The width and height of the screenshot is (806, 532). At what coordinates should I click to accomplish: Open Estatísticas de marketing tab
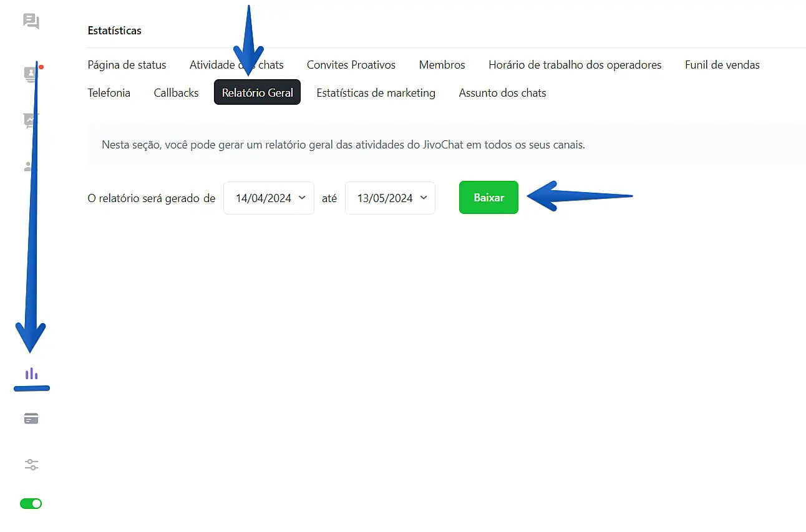click(x=376, y=93)
